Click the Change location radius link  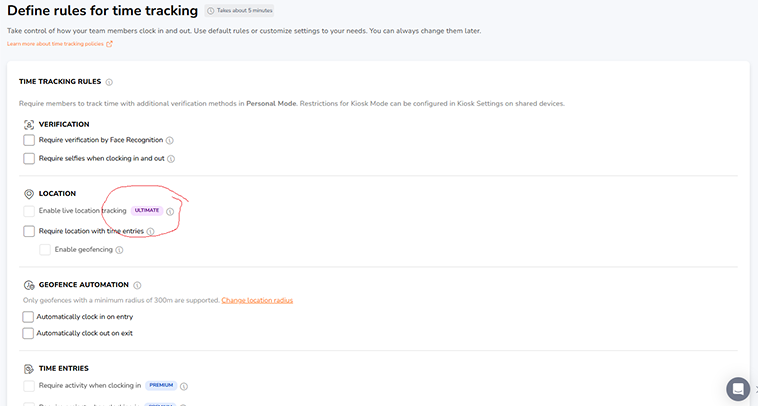pos(257,300)
